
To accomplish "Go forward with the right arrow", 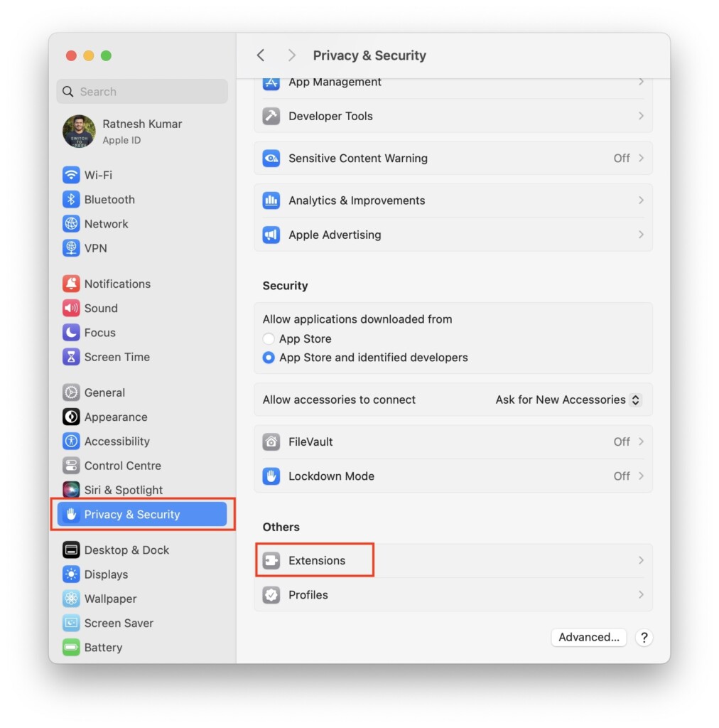I will coord(292,55).
